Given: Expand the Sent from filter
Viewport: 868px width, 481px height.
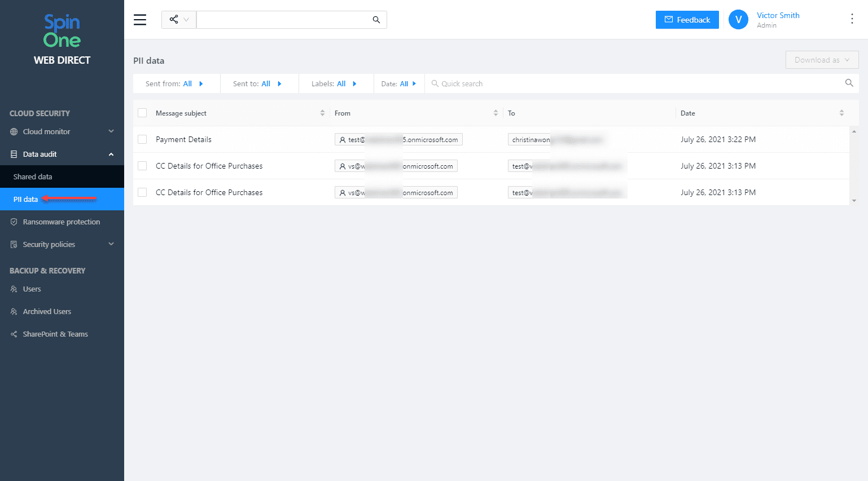Looking at the screenshot, I should pos(174,83).
